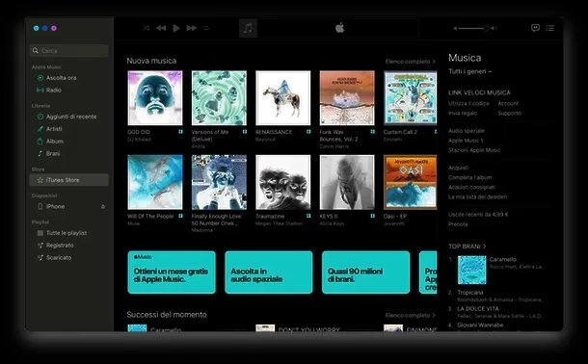588x364 pixels.
Task: Open the Finally Enough Love album cover
Action: click(x=219, y=182)
